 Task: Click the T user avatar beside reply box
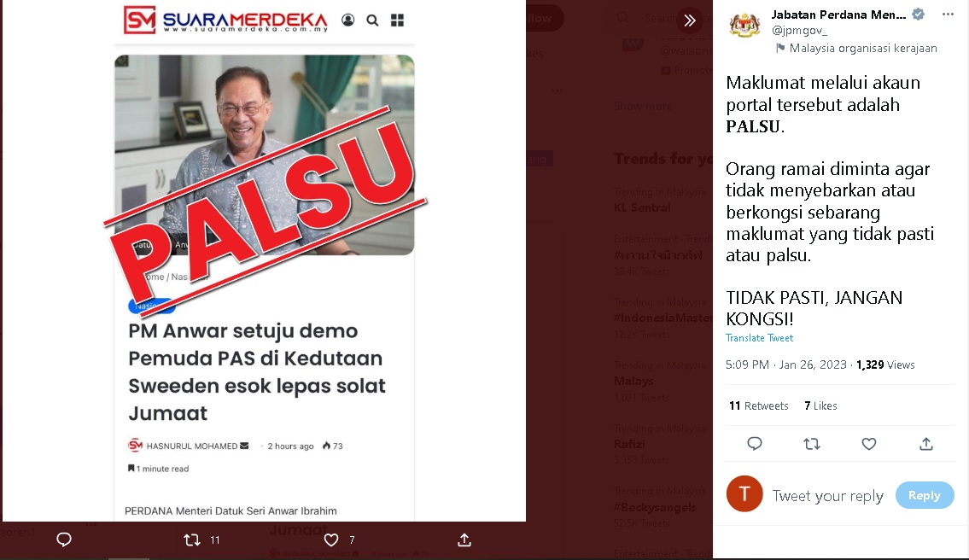744,494
